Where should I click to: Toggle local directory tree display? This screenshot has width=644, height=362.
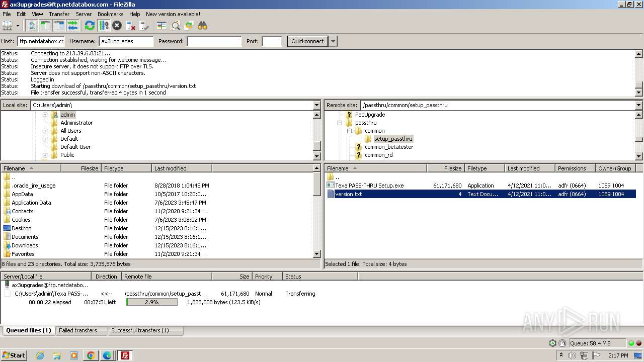point(46,25)
